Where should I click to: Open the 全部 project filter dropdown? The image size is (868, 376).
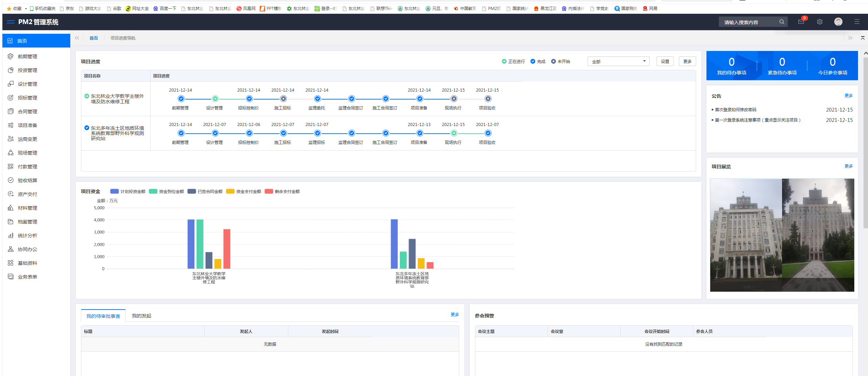618,62
